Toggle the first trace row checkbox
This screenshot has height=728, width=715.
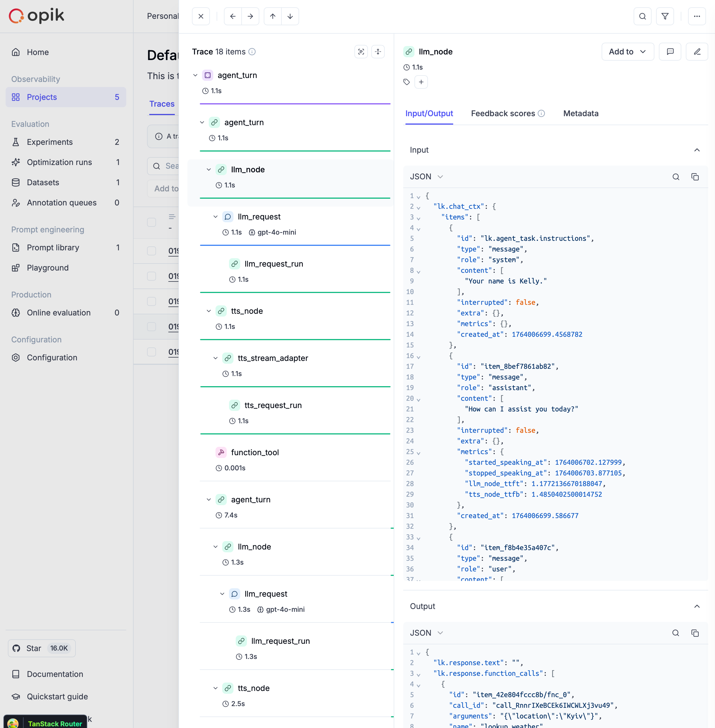tap(151, 251)
